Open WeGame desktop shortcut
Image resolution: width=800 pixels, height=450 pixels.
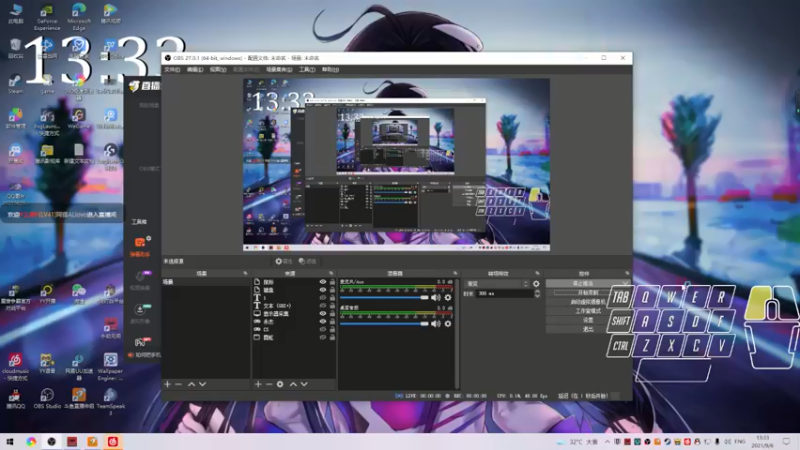coord(79,118)
